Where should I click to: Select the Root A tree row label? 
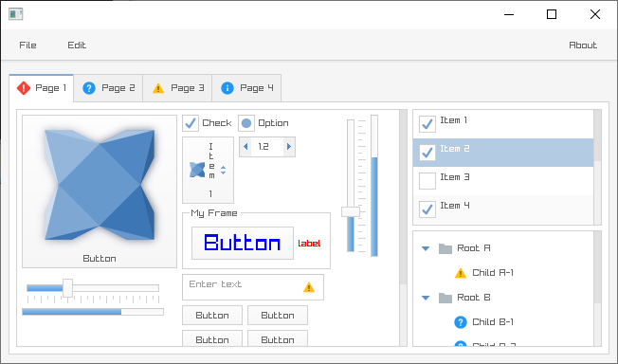pyautogui.click(x=474, y=248)
